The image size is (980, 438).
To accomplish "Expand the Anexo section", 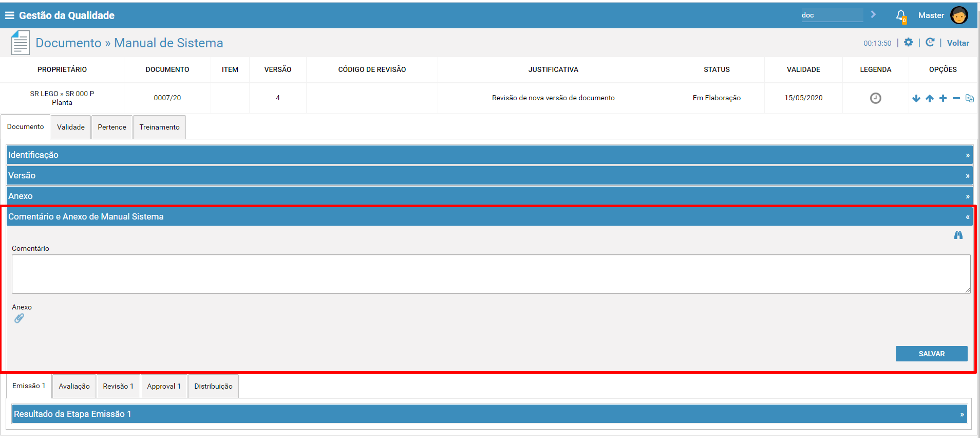I will [489, 196].
